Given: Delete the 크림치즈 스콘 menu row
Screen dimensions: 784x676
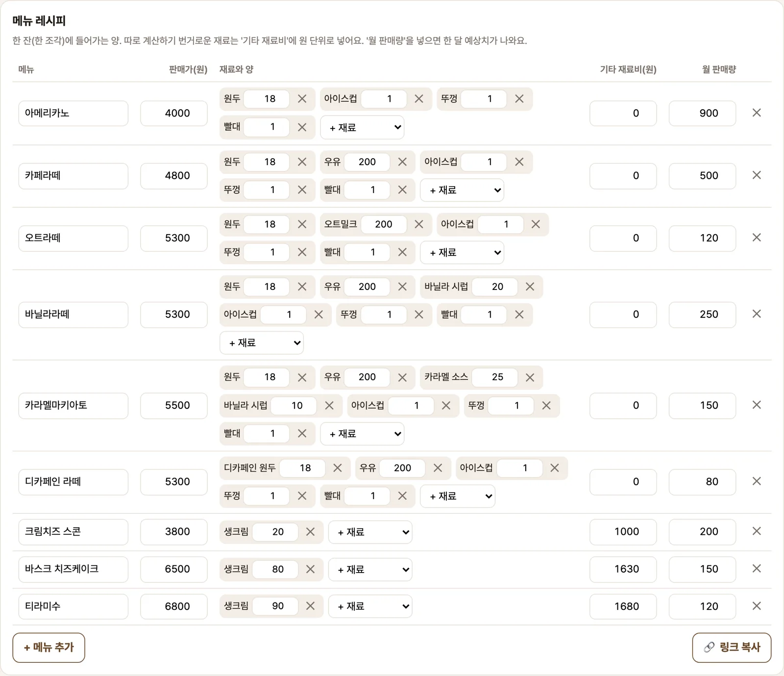Looking at the screenshot, I should (757, 531).
